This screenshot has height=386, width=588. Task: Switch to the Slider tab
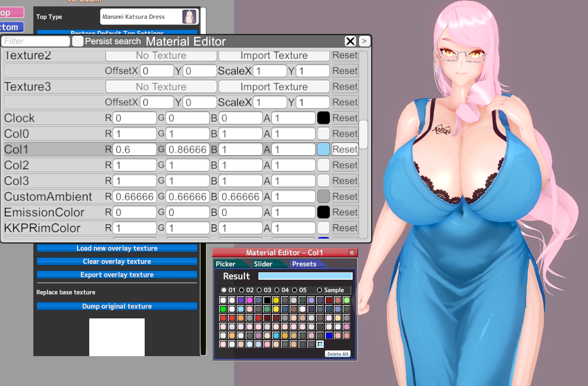coord(263,264)
